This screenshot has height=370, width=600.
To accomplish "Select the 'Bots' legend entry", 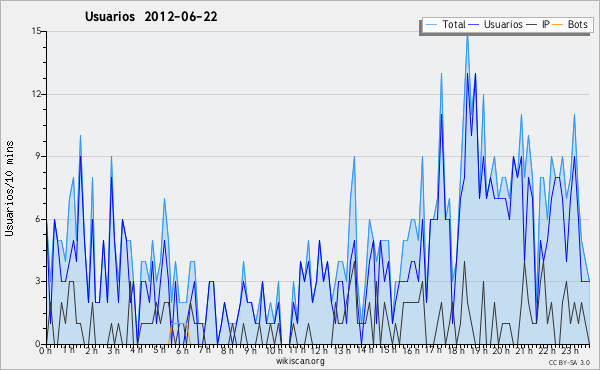I will coord(577,24).
